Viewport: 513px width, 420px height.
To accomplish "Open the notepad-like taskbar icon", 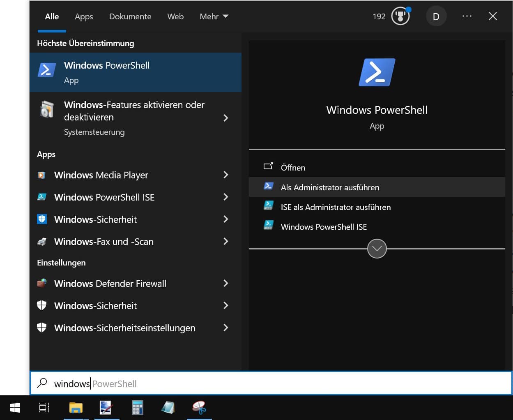I will (168, 408).
